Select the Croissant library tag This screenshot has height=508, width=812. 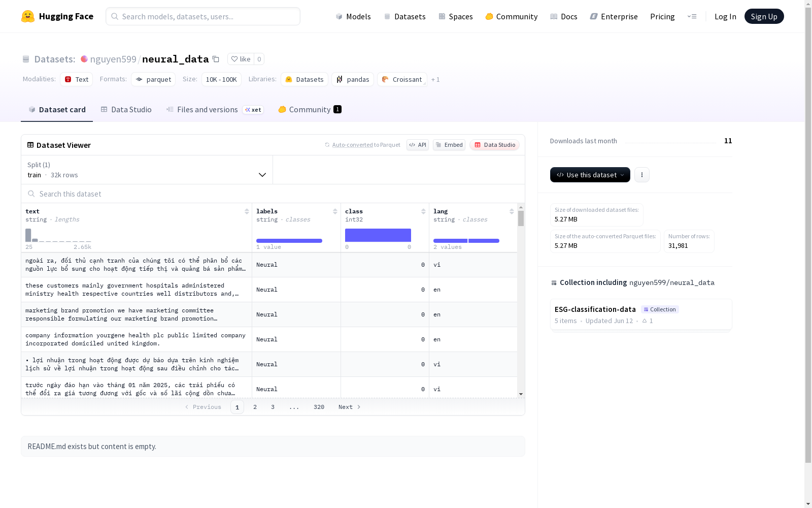pos(402,79)
